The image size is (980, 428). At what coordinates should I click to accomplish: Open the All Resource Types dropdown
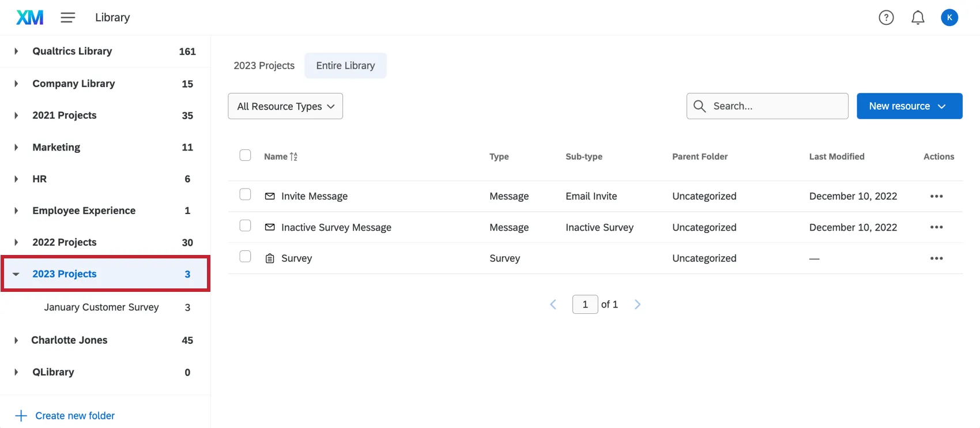285,106
